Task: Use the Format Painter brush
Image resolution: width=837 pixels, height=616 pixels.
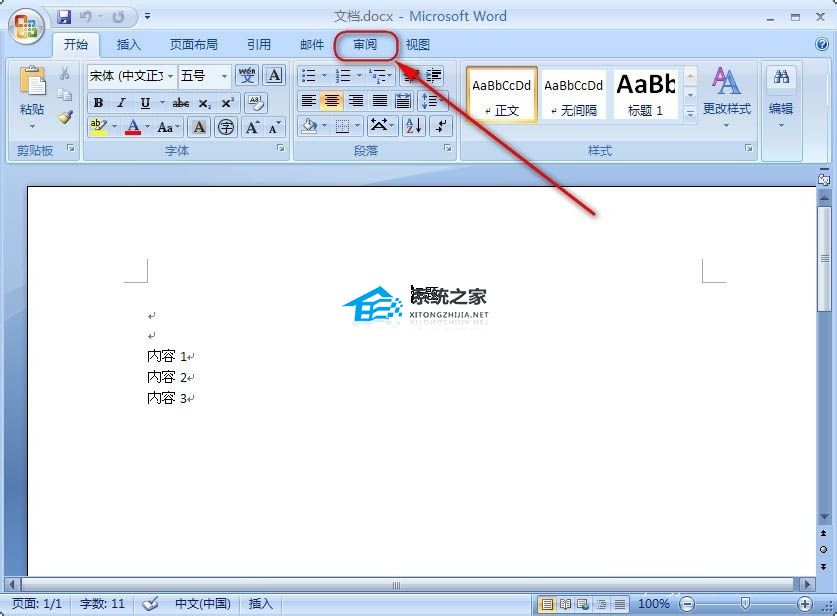Action: click(x=65, y=116)
